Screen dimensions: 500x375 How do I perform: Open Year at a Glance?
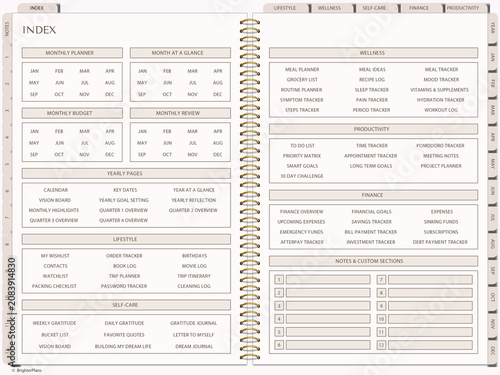[194, 190]
